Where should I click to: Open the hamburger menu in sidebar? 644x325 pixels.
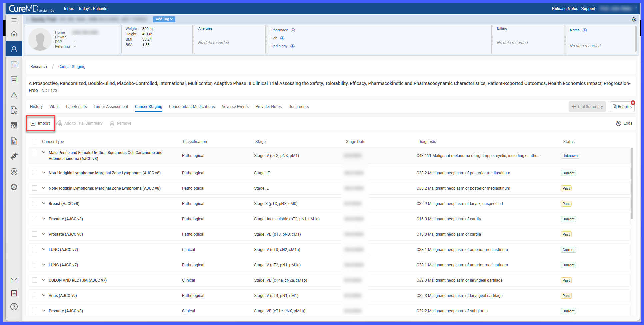tap(14, 20)
